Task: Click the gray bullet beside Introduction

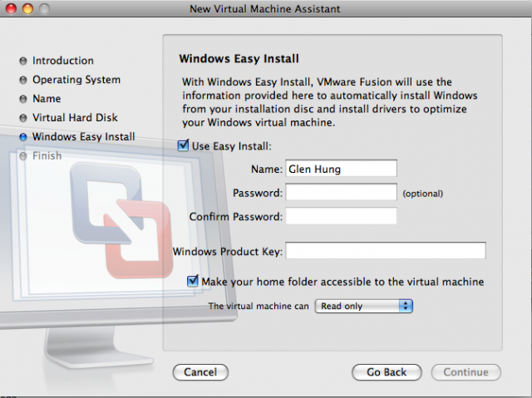Action: (x=23, y=61)
